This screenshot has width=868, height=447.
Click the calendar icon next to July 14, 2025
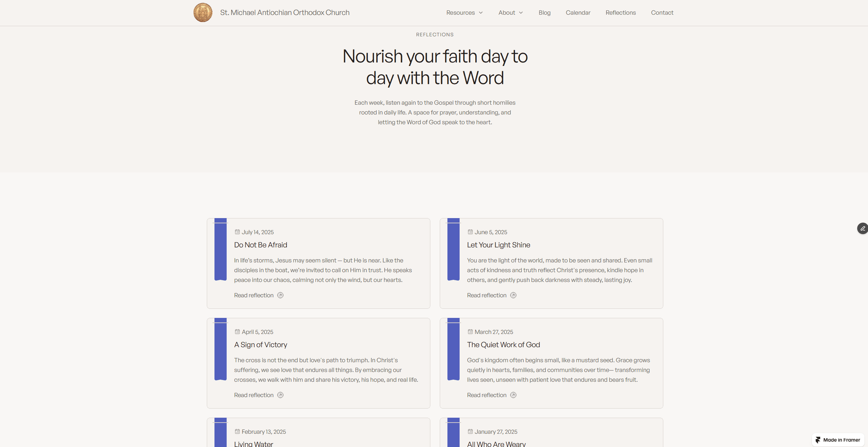point(237,232)
